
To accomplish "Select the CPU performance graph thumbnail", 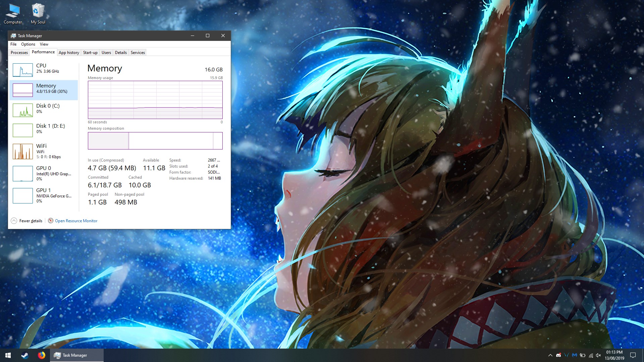I will point(23,70).
